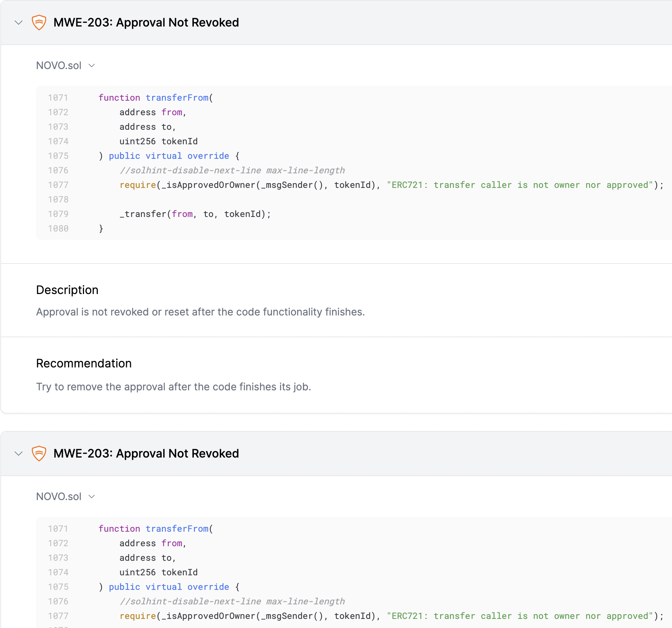This screenshot has width=672, height=628.
Task: Click the require statement in the second code block
Action: click(x=392, y=616)
